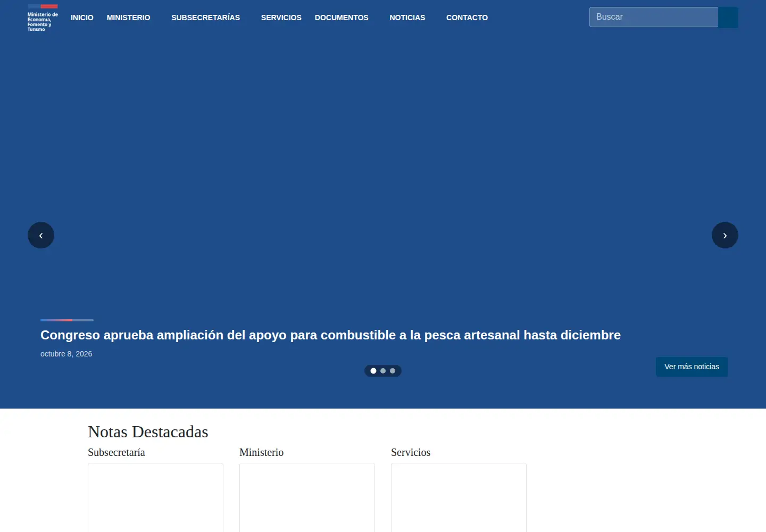The height and width of the screenshot is (532, 766).
Task: Open the card under the Ministerio heading
Action: click(307, 497)
